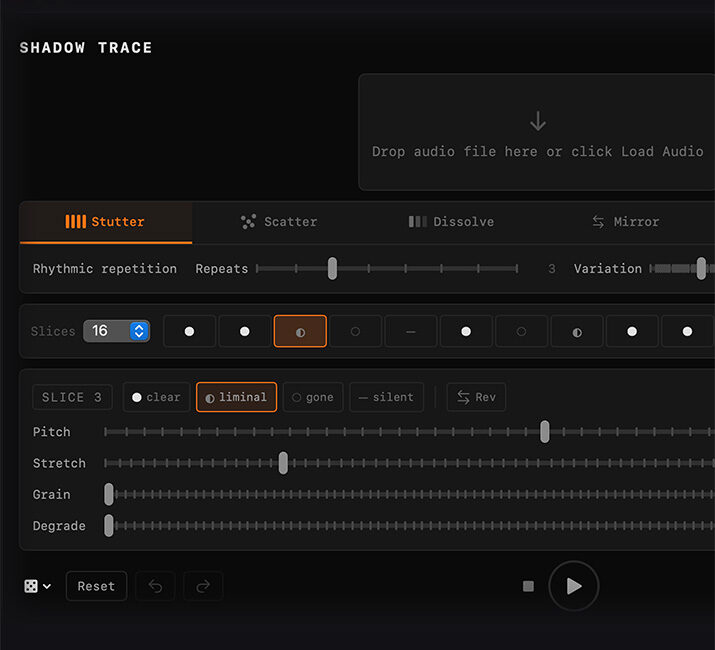Expand the dice randomize dropdown
Image resolution: width=715 pixels, height=650 pixels.
pos(38,586)
